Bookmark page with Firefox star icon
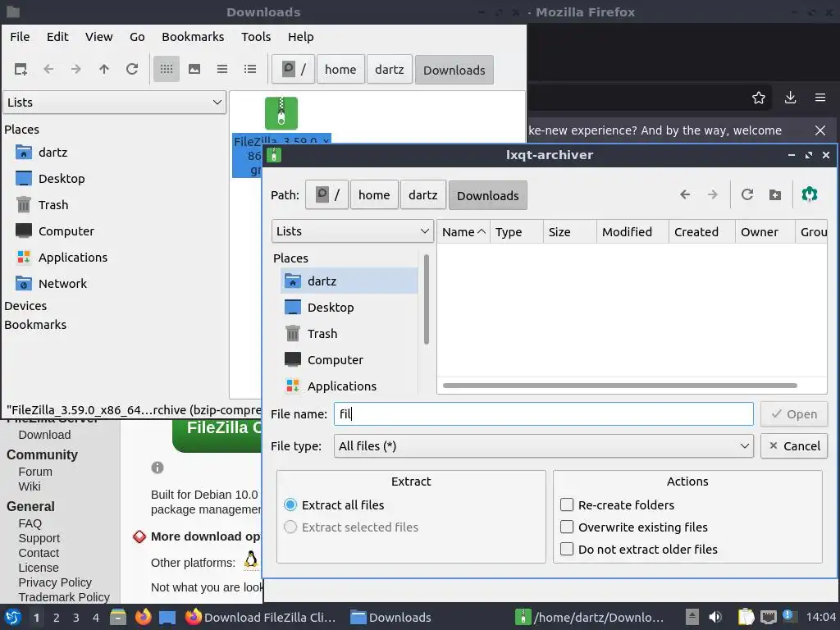Image resolution: width=840 pixels, height=630 pixels. [759, 98]
